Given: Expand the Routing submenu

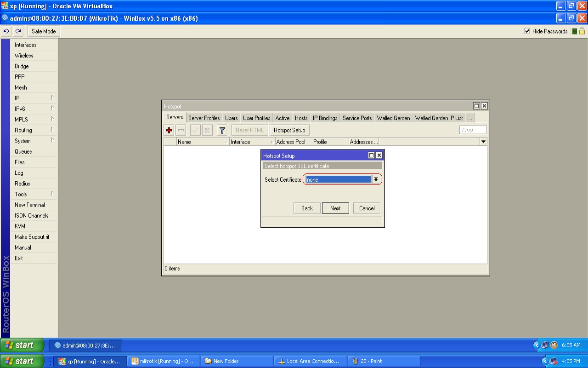Looking at the screenshot, I should [x=34, y=130].
